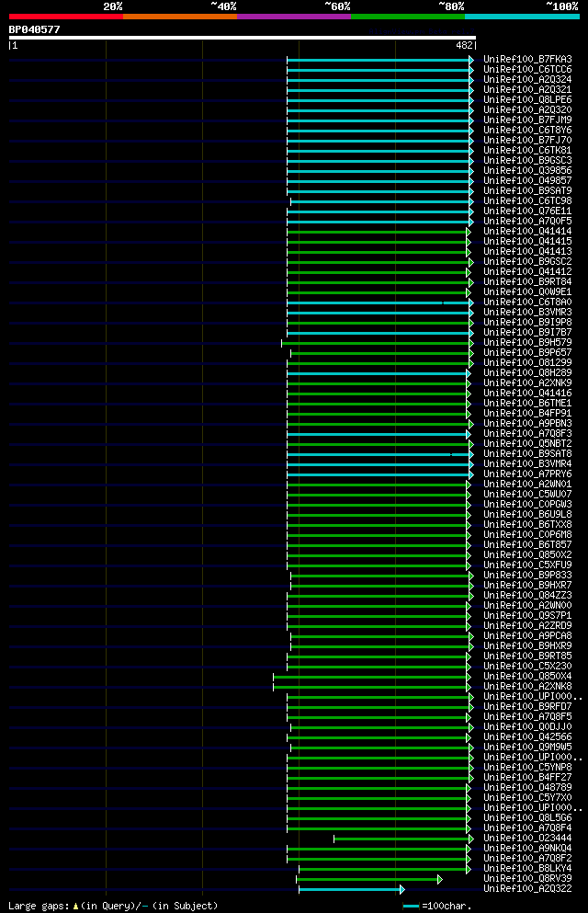The image size is (588, 913).
Task: Click the UniRef100_A9PBN3 label
Action: [x=527, y=423]
